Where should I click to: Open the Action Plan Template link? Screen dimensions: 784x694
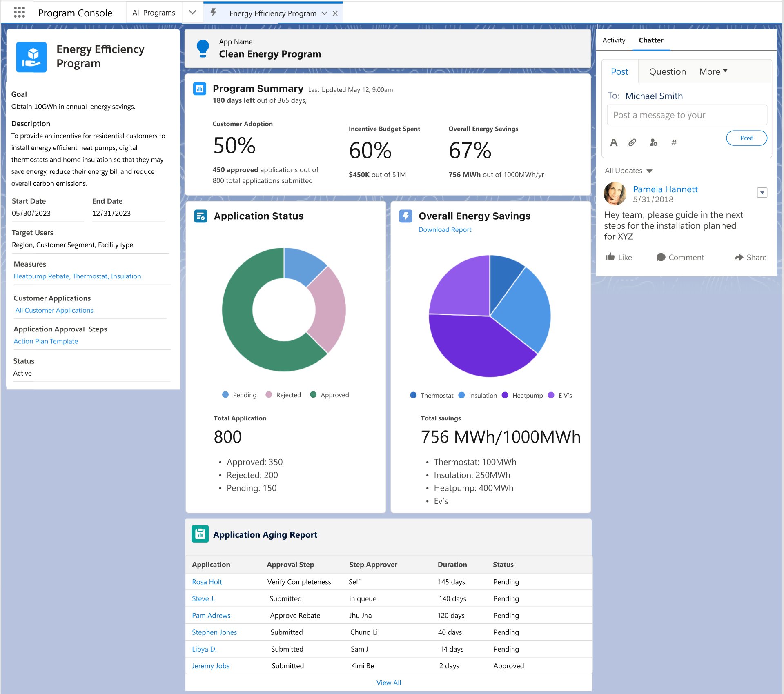[x=46, y=341]
